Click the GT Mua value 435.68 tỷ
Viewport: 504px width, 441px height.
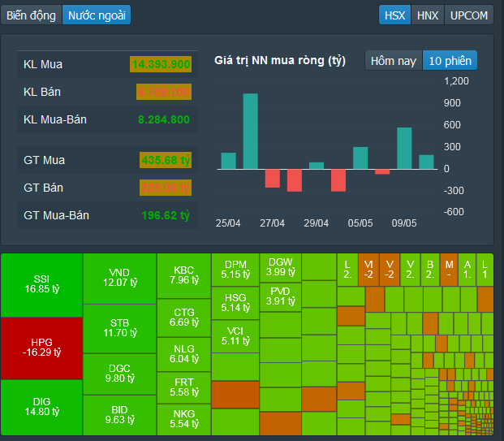166,160
